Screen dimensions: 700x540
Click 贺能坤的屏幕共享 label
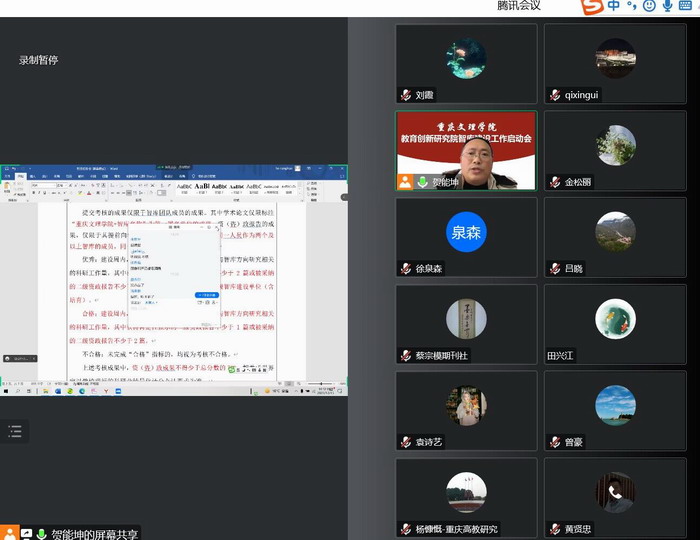pyautogui.click(x=95, y=534)
